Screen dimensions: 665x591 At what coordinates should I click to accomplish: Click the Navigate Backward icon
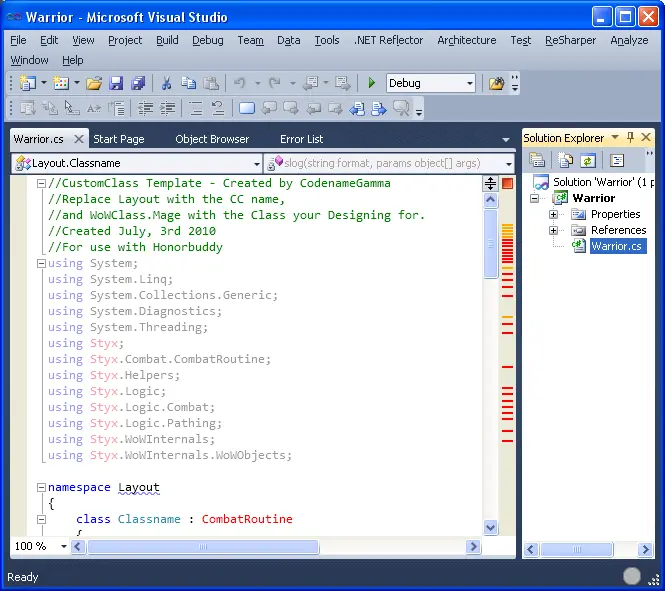[x=310, y=83]
